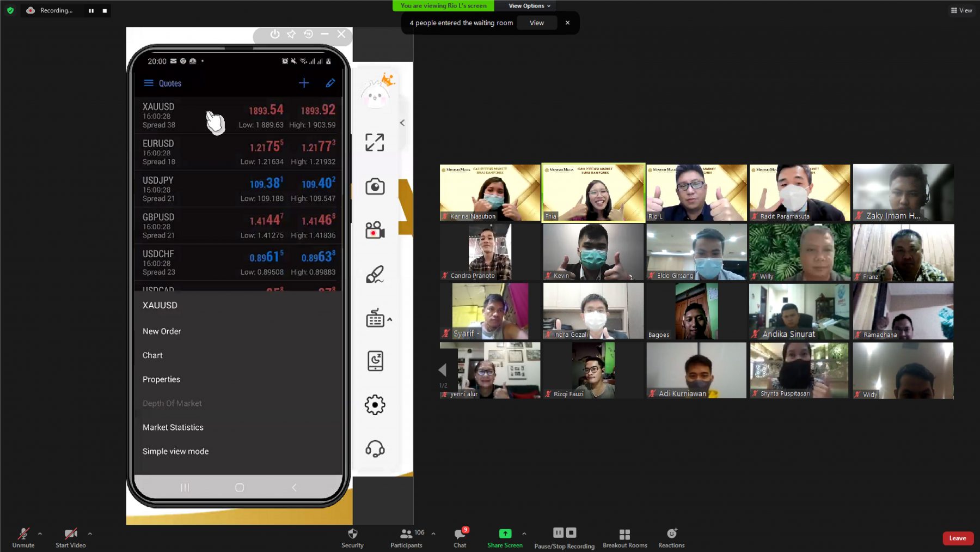Open the View layout menu top right
Viewport: 980px width, 552px height.
point(961,10)
